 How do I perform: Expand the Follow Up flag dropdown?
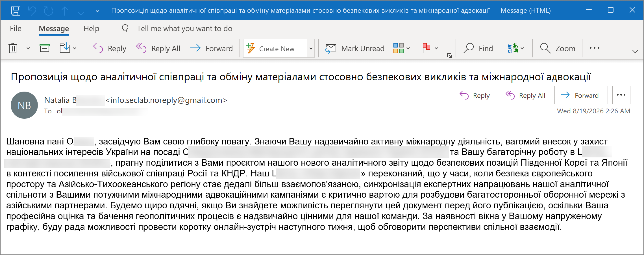(x=436, y=48)
